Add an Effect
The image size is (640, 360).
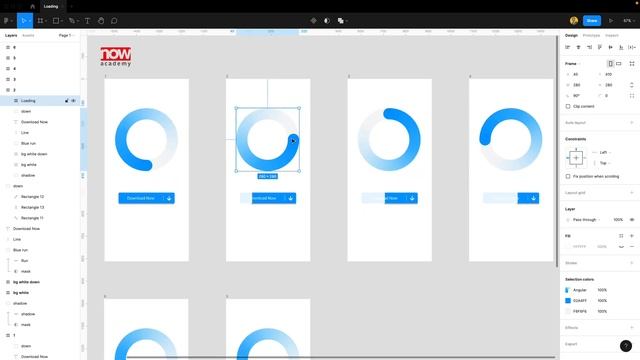point(632,327)
